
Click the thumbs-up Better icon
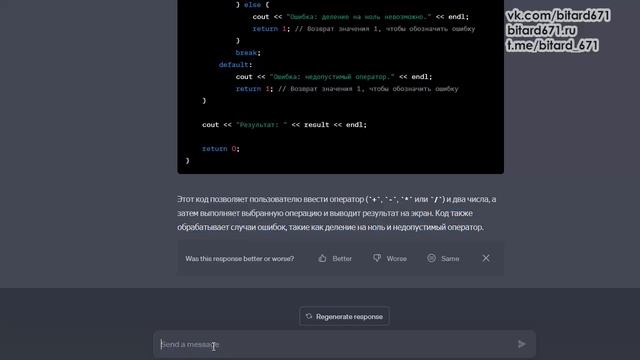322,258
